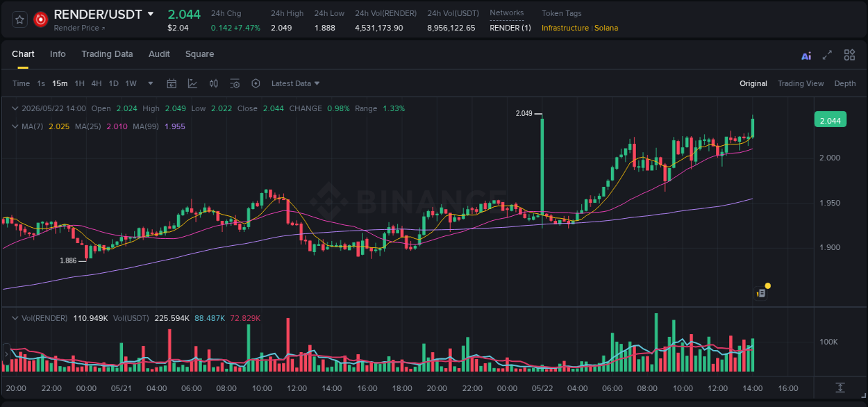Select the Time line chart view

21,83
